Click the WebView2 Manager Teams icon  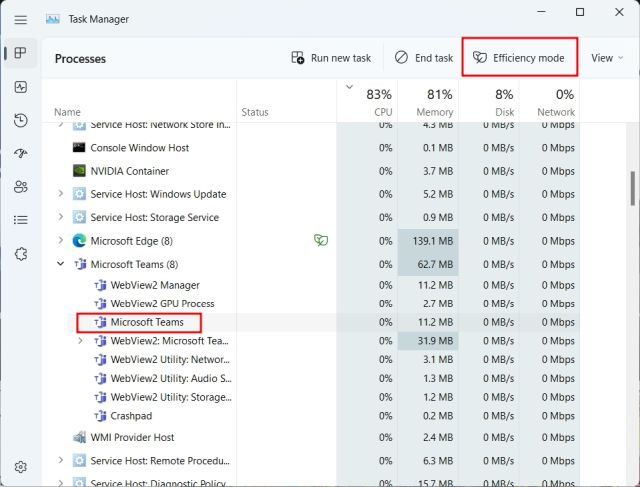[x=100, y=285]
